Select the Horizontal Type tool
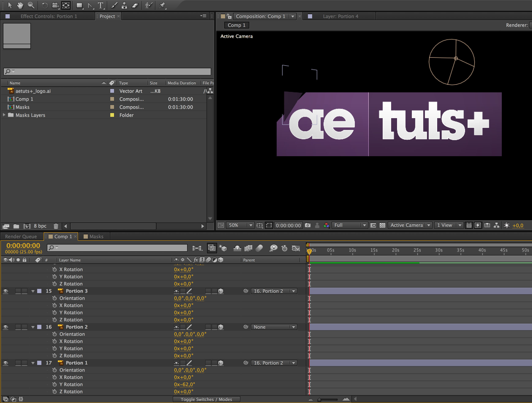Viewport: 532px width, 403px height. [101, 5]
